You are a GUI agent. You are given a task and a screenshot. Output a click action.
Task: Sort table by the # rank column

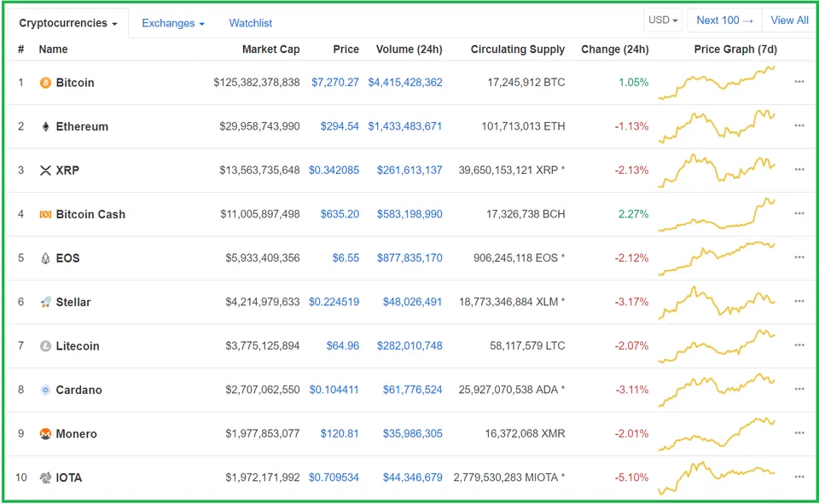coord(20,49)
